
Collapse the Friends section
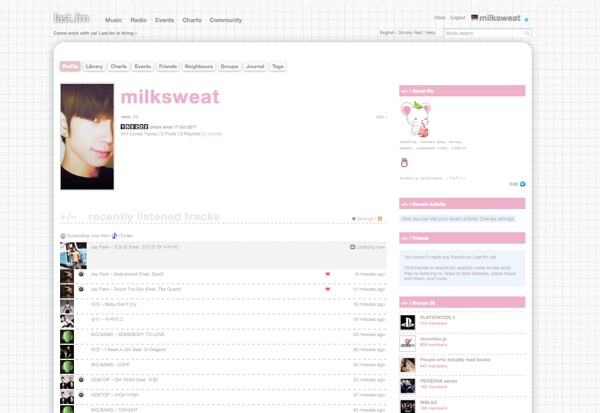click(x=404, y=238)
